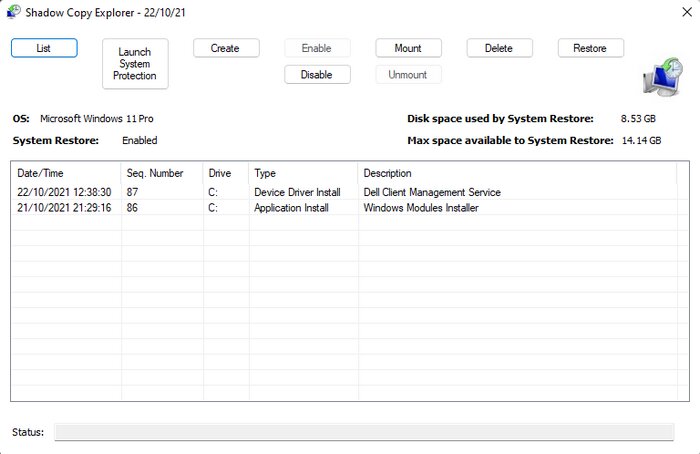
Task: Click sequence number 86 entry
Action: pos(133,208)
